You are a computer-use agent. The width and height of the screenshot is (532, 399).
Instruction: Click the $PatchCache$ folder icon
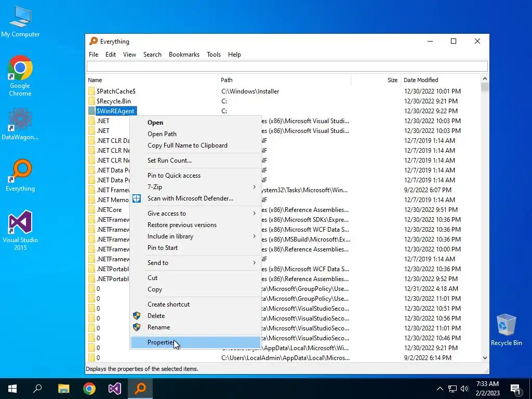coord(91,91)
